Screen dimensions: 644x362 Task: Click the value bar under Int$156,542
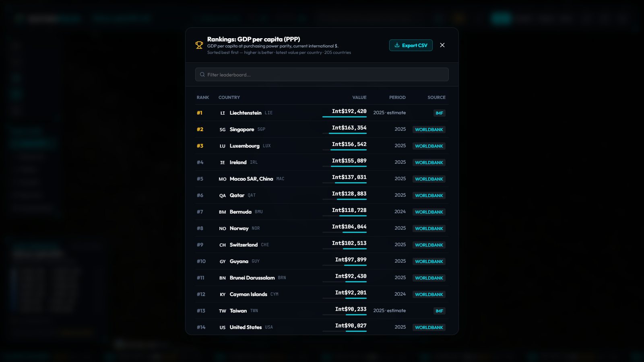coord(345,150)
